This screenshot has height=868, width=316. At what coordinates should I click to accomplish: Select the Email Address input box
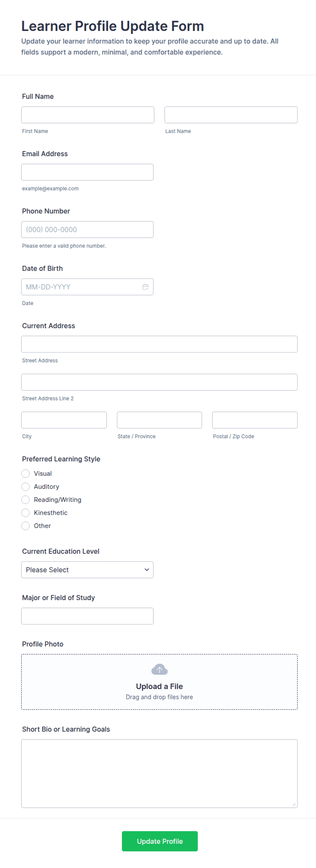87,172
